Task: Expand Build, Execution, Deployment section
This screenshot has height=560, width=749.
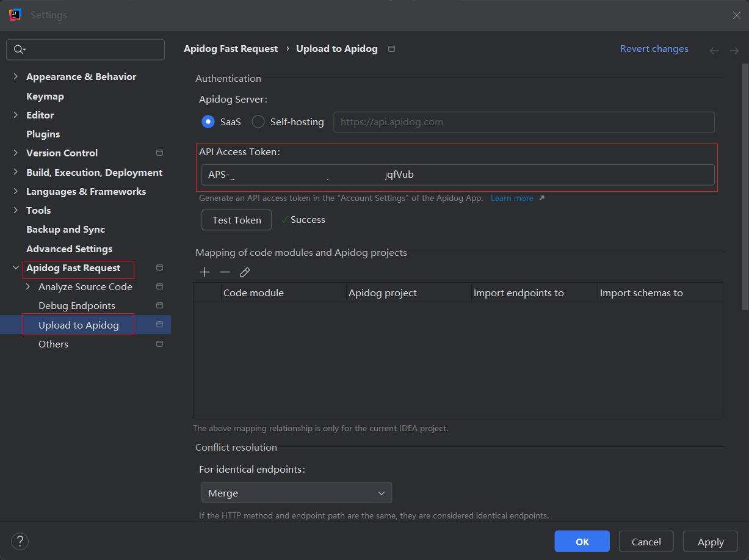Action: (x=15, y=172)
